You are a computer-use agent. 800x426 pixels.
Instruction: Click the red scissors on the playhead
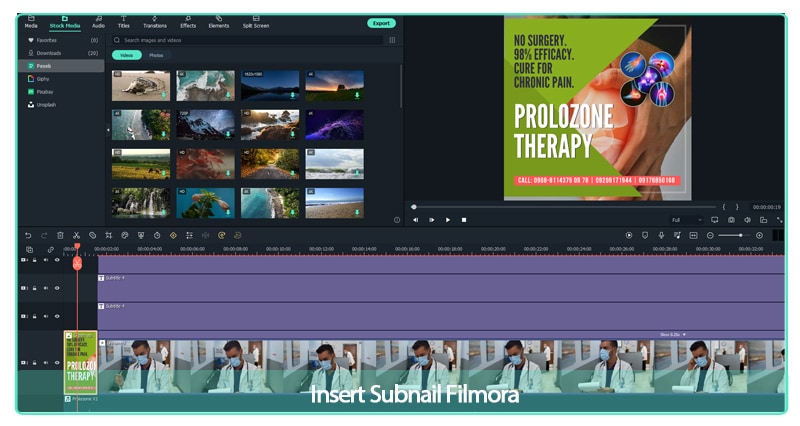click(x=77, y=263)
